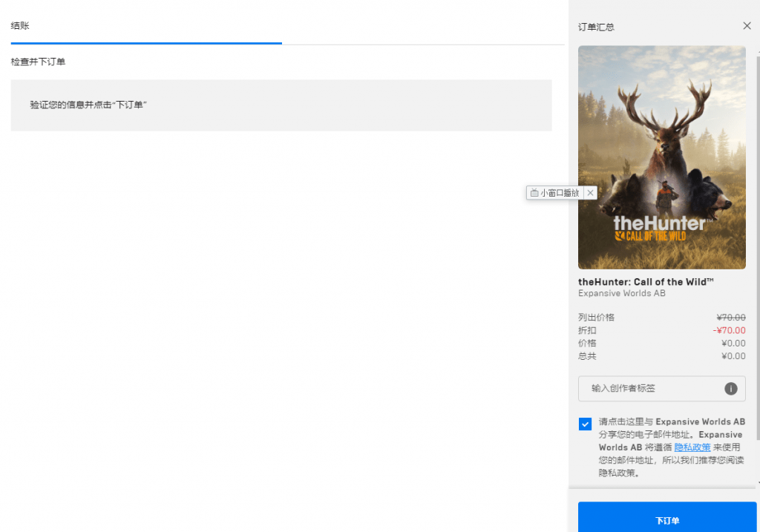Click theHunter: Call of the Wild cover image
The width and height of the screenshot is (760, 532).
(x=661, y=157)
